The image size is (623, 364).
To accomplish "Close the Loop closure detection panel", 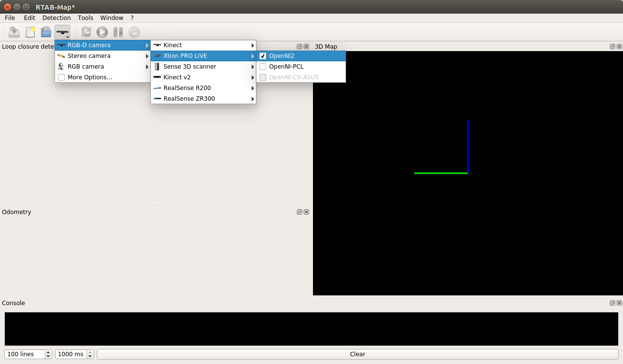I will pyautogui.click(x=306, y=47).
